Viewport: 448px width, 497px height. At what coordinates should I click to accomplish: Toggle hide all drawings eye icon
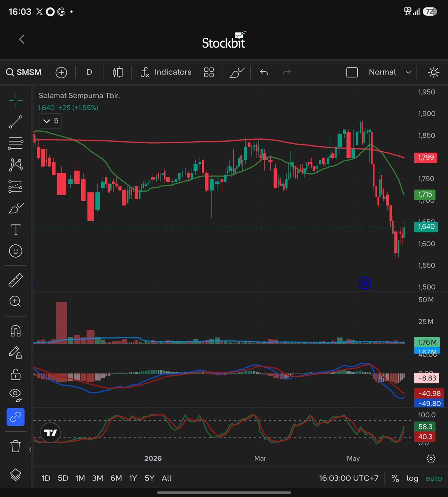16,395
